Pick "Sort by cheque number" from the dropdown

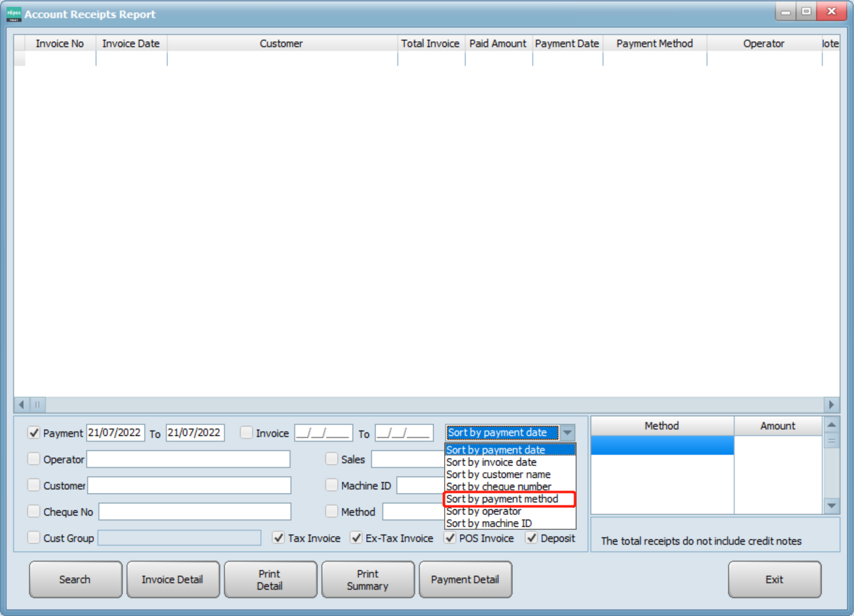pyautogui.click(x=498, y=487)
